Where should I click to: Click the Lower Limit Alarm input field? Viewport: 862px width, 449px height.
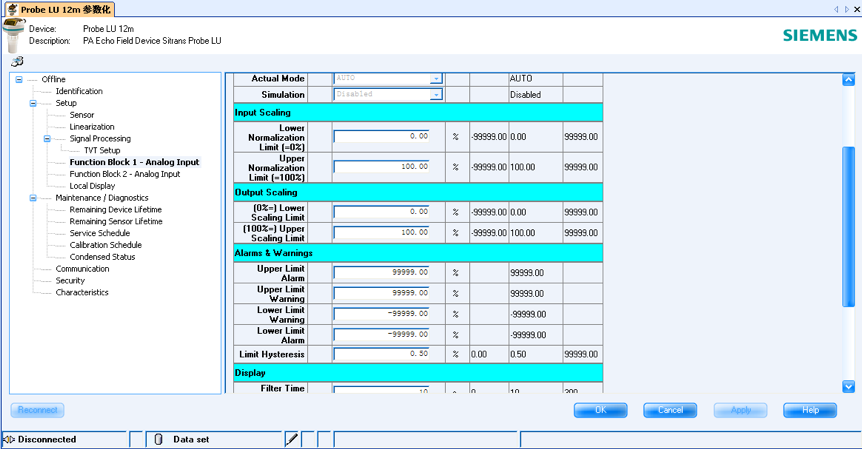point(382,335)
